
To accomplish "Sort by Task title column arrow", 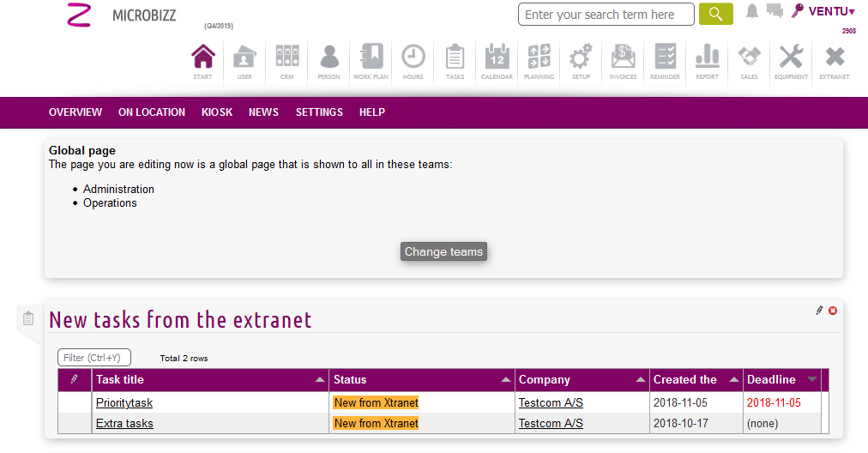I will [320, 380].
